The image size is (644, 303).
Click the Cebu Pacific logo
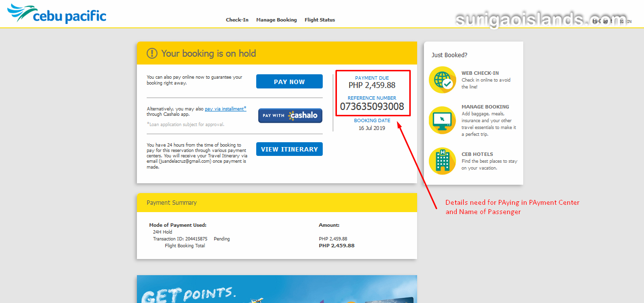57,14
